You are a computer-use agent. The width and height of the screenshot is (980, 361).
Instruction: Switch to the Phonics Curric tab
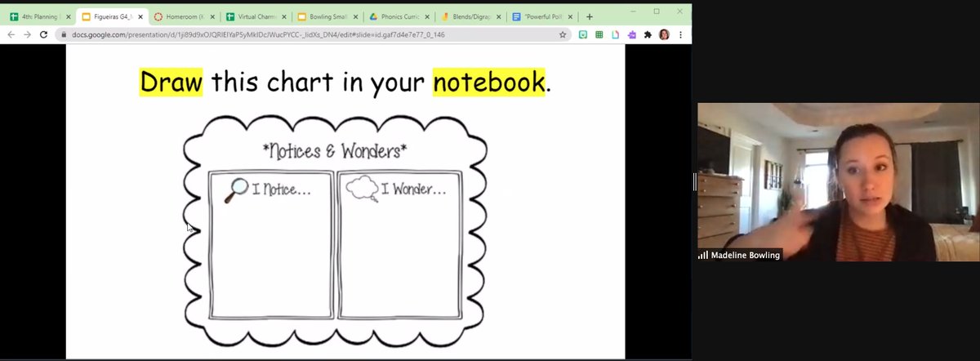click(400, 16)
